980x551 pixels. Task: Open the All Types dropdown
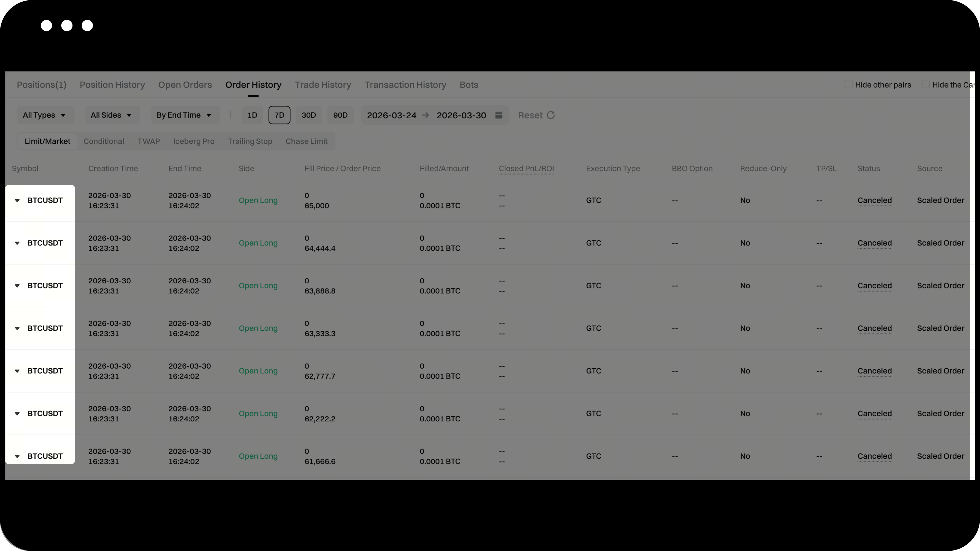(x=44, y=115)
